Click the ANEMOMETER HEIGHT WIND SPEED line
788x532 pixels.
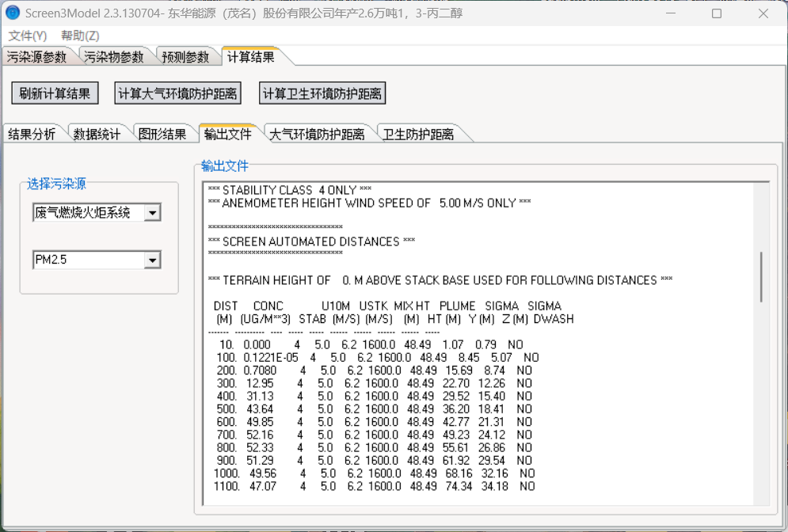[x=369, y=203]
